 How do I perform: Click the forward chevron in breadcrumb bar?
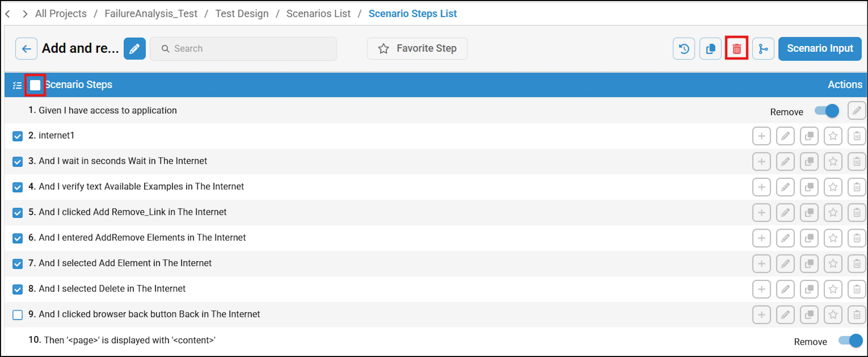pyautogui.click(x=25, y=14)
